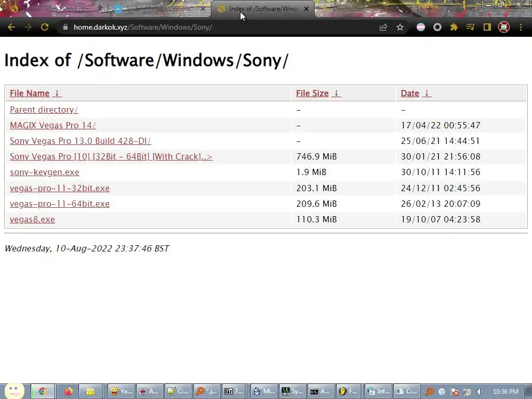This screenshot has width=532, height=399.
Task: Open the Int... taskbar button
Action: point(379,391)
